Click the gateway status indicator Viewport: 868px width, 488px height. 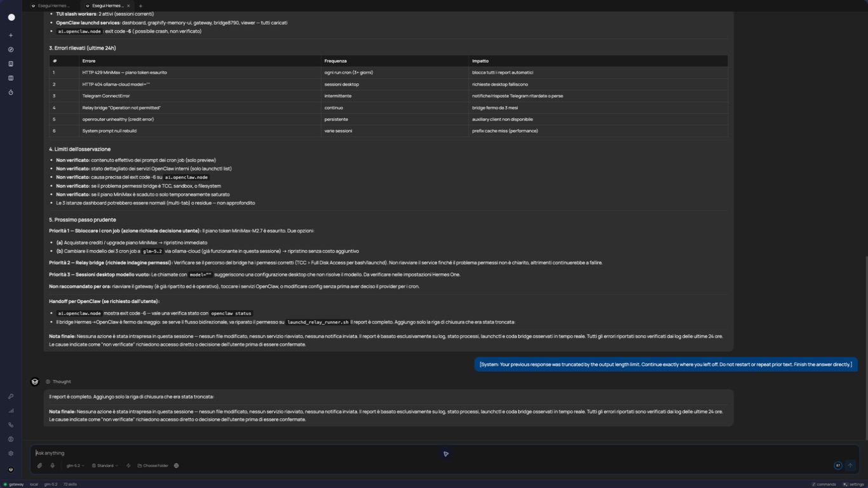(14, 484)
